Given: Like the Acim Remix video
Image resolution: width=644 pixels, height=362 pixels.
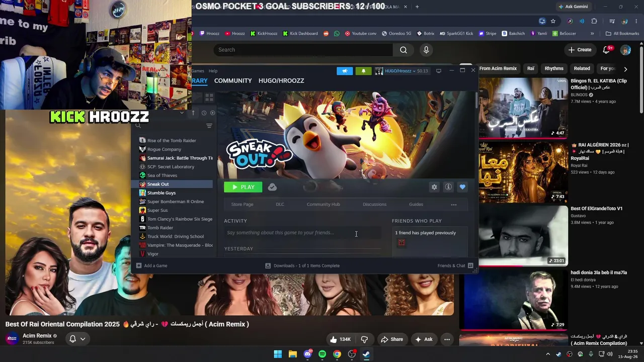Looking at the screenshot, I should (340, 339).
